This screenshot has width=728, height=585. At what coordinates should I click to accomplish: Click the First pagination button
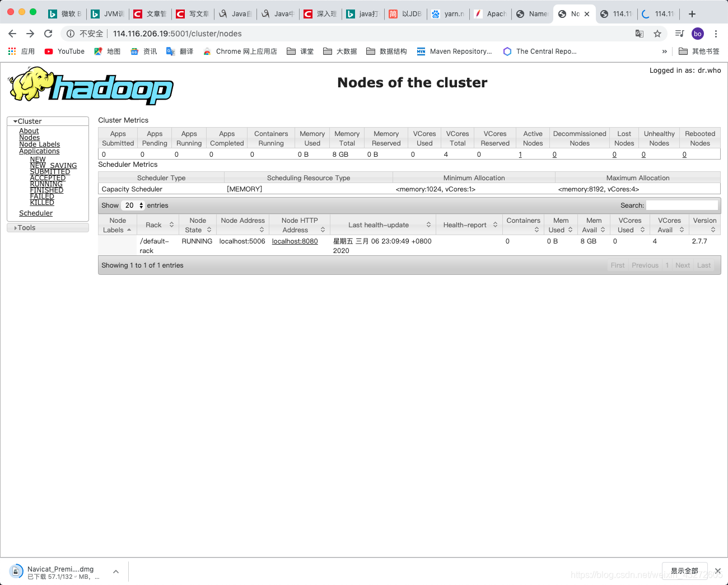tap(618, 265)
